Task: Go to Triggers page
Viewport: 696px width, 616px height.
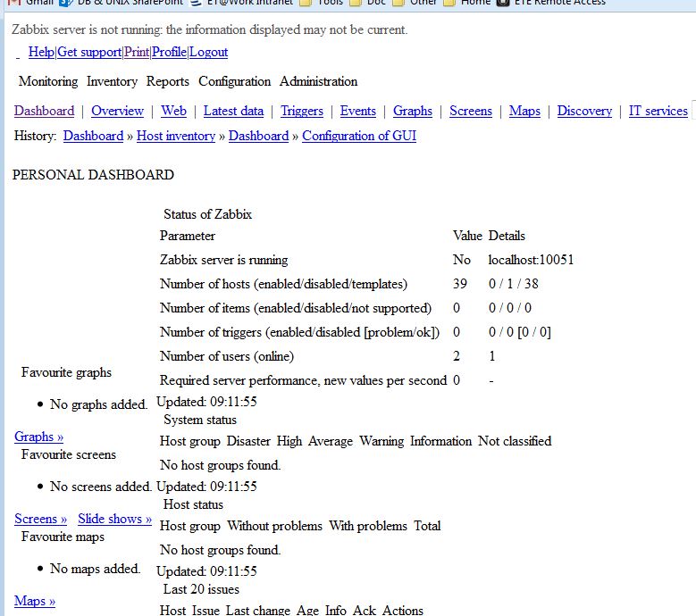Action: (x=302, y=111)
